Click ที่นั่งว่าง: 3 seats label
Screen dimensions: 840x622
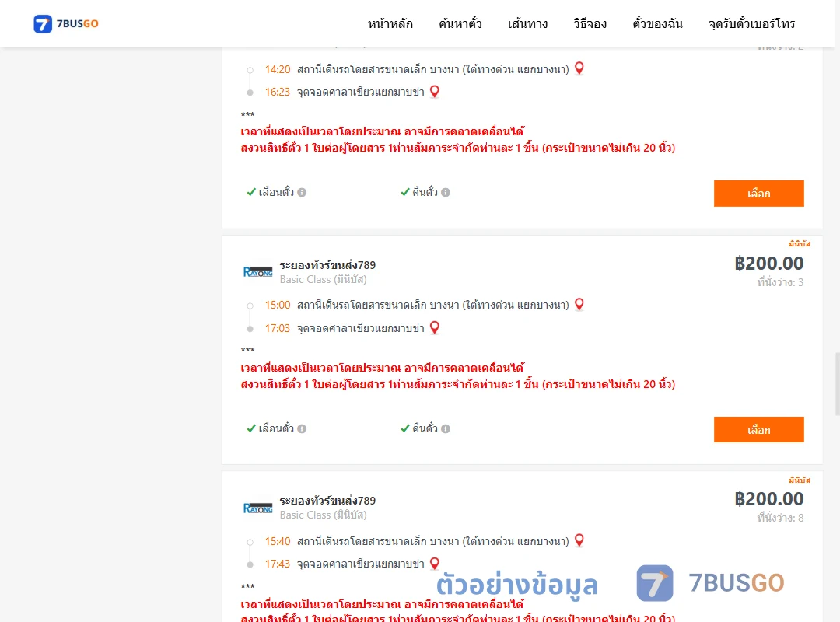click(780, 282)
